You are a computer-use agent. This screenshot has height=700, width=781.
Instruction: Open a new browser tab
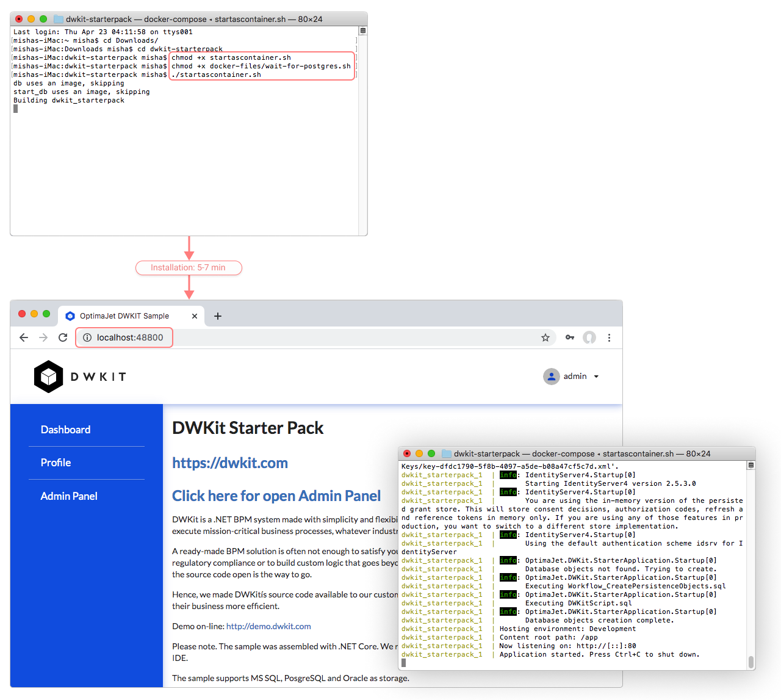coord(218,316)
